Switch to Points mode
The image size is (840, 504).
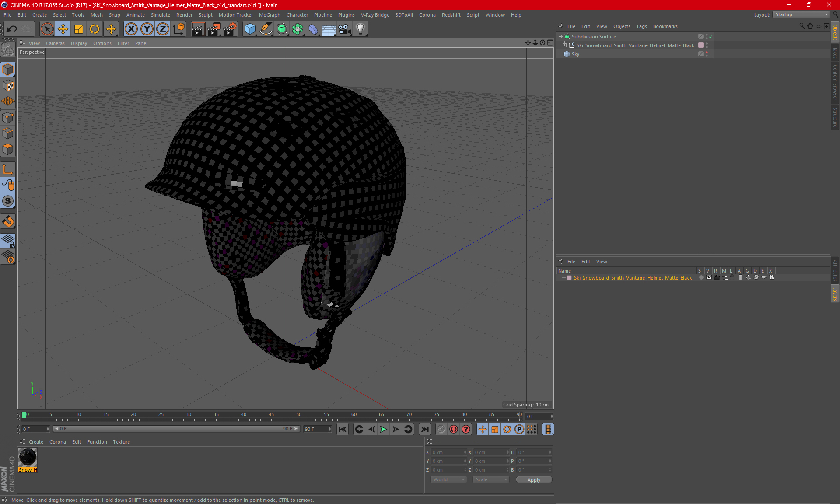8,118
